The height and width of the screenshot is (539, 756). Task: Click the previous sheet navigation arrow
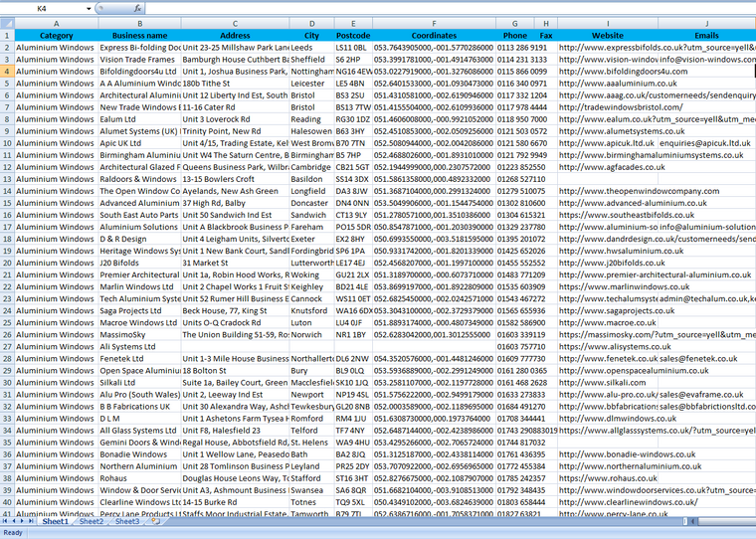14,522
